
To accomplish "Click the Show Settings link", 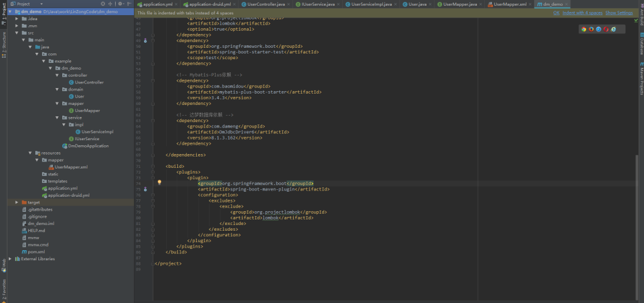I will (x=619, y=13).
